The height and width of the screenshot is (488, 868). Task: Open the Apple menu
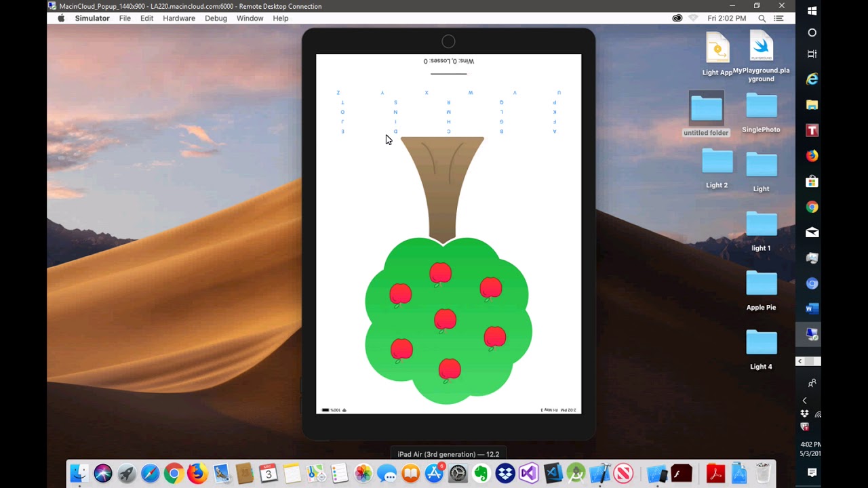coord(61,18)
